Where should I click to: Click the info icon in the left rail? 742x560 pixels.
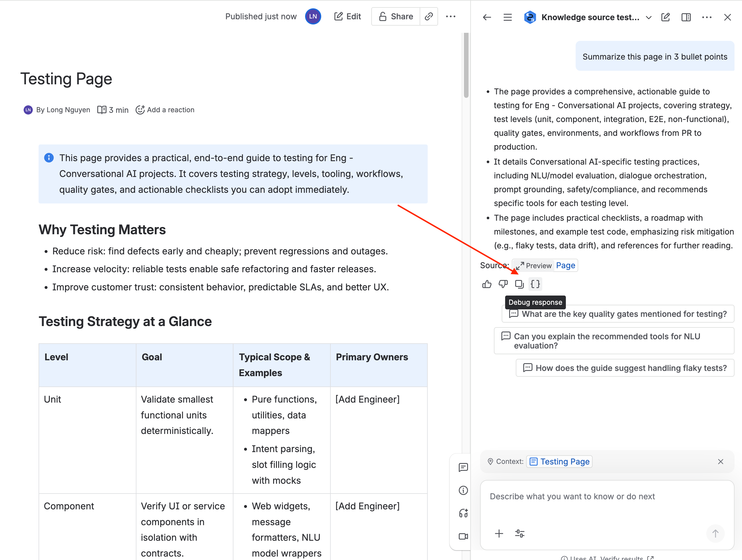tap(463, 491)
